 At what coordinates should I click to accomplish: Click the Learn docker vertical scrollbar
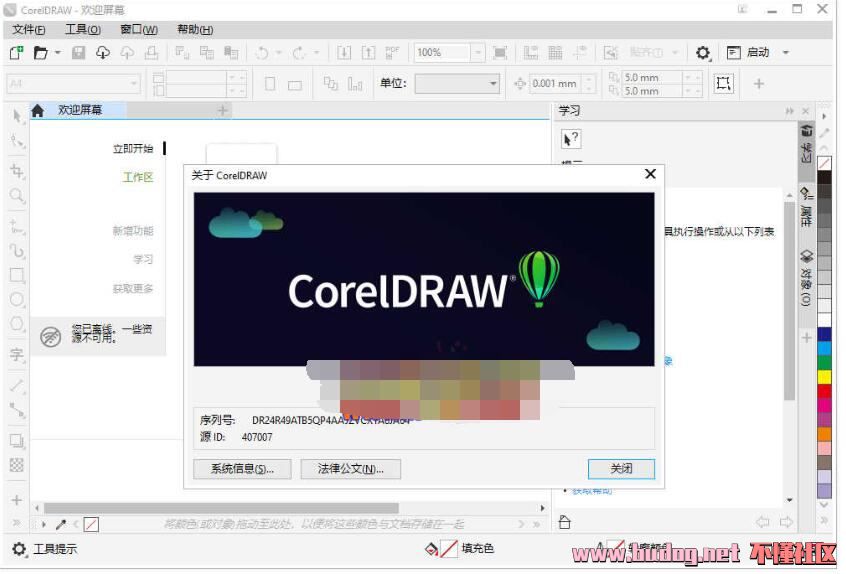[789, 300]
